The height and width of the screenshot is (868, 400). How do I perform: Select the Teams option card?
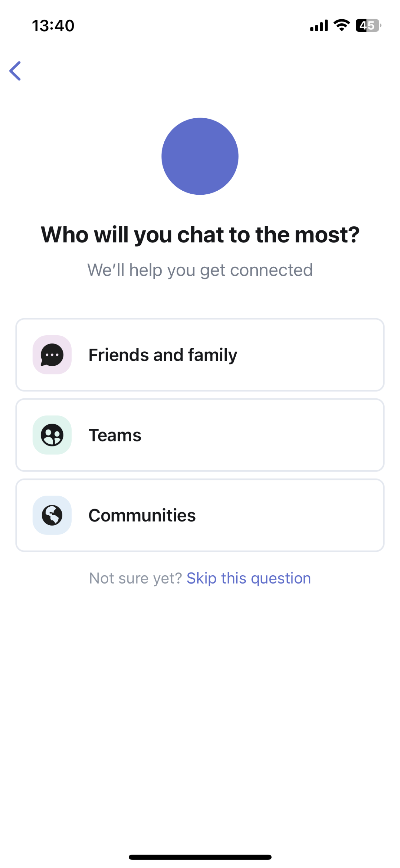200,435
